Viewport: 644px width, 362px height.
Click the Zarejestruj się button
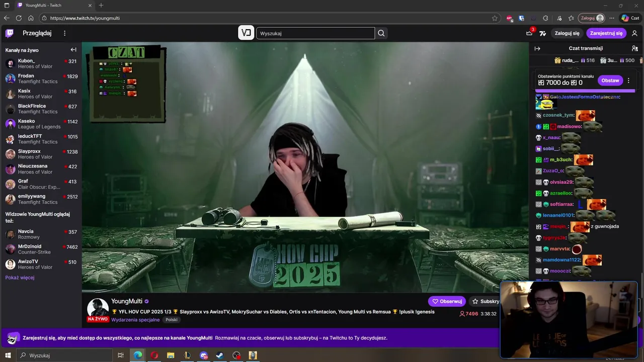point(606,33)
